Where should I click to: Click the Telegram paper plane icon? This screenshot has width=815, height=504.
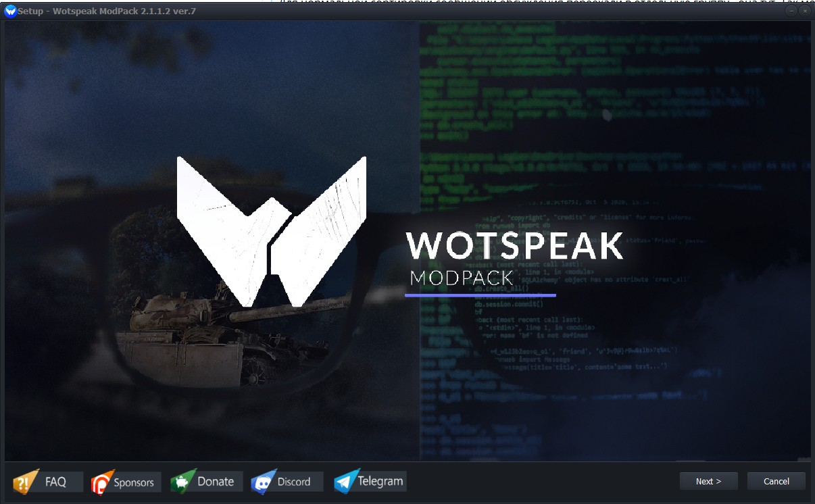pyautogui.click(x=345, y=481)
